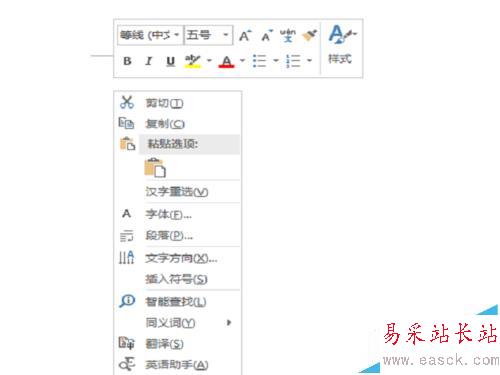Click the paragraph lines icon in menu

click(x=127, y=236)
